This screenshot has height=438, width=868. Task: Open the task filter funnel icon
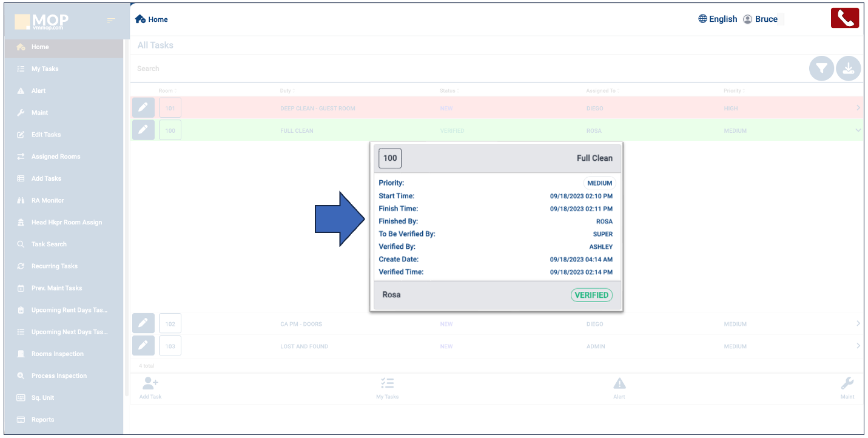(821, 69)
